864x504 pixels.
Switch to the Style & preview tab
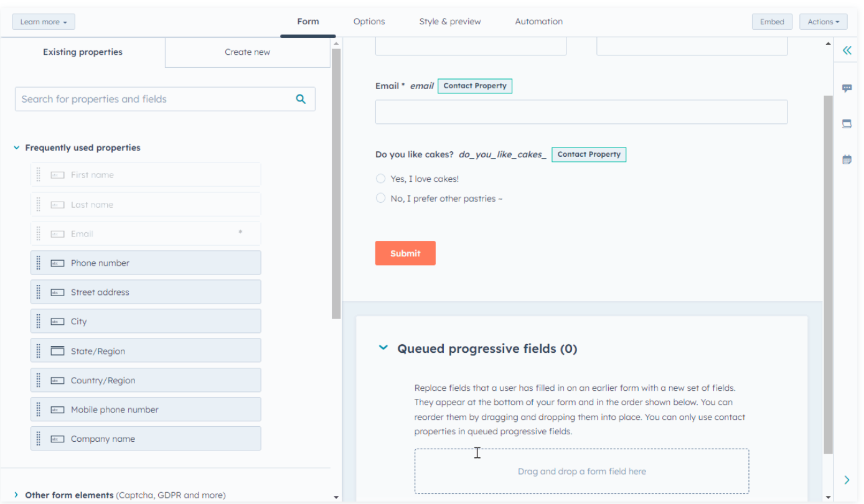[x=449, y=21]
